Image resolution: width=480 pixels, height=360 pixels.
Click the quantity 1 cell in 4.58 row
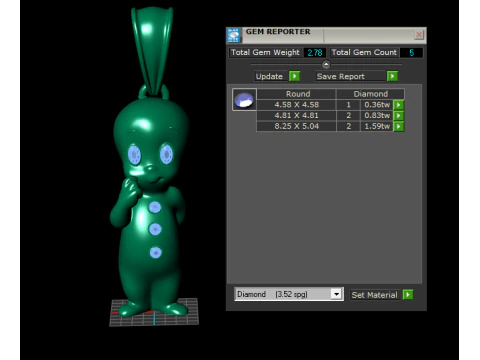click(x=348, y=105)
